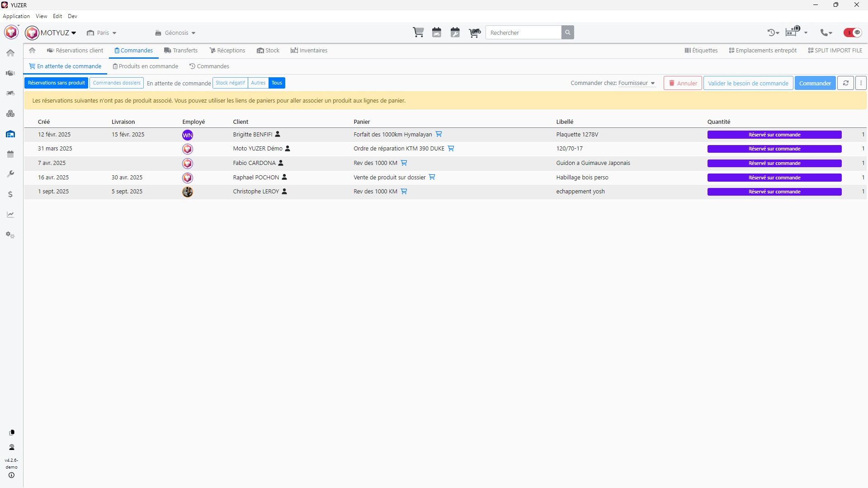The height and width of the screenshot is (488, 868).
Task: Click the wrench icon in left sidebar
Action: coord(10,174)
